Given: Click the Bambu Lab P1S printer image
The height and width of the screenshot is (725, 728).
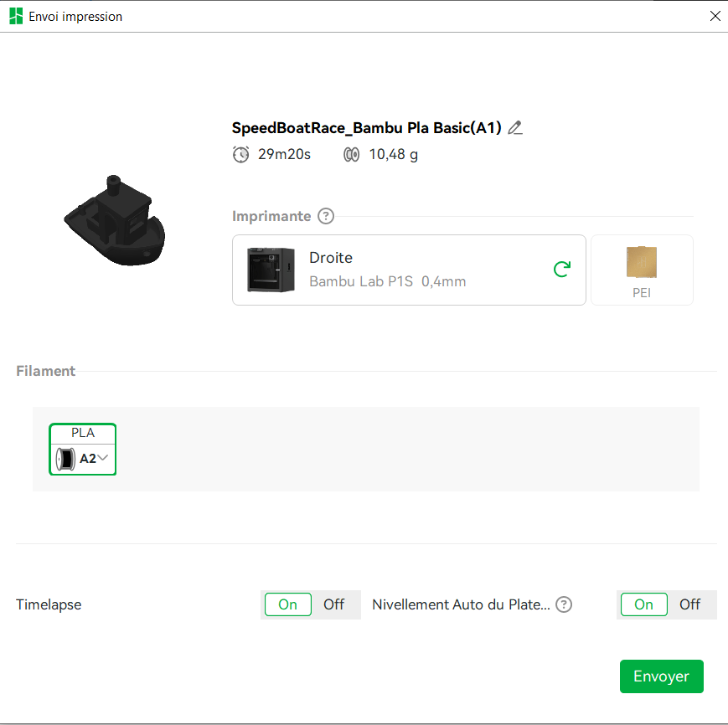Looking at the screenshot, I should pyautogui.click(x=271, y=270).
